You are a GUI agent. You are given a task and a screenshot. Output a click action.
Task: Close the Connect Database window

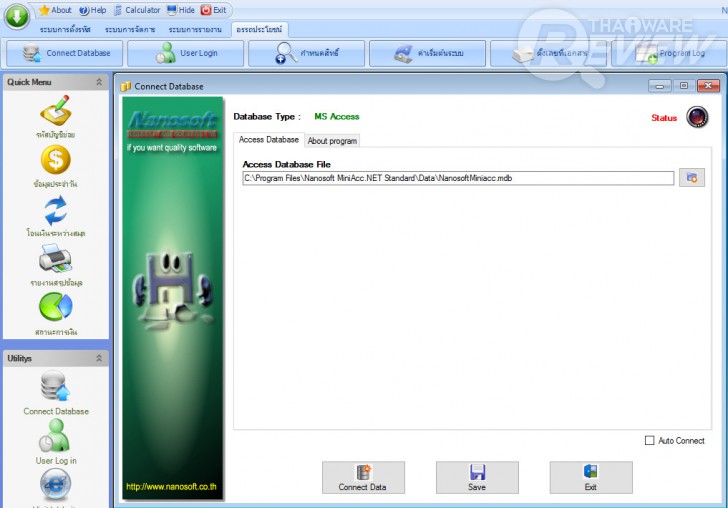pos(708,86)
